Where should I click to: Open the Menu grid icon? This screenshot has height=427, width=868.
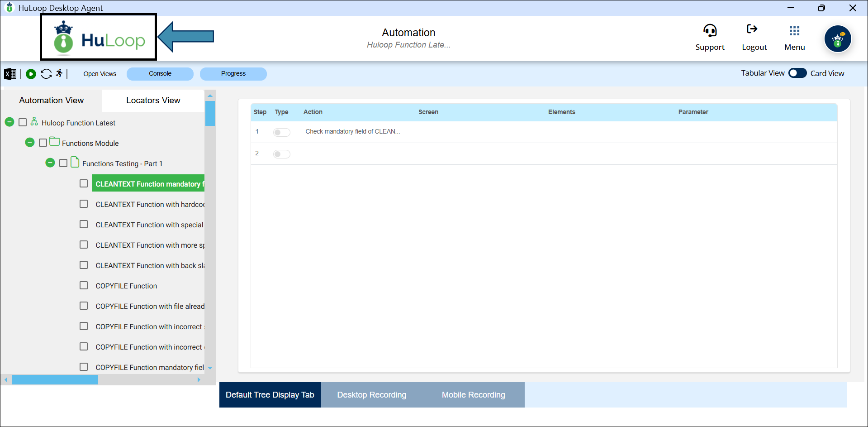tap(794, 31)
